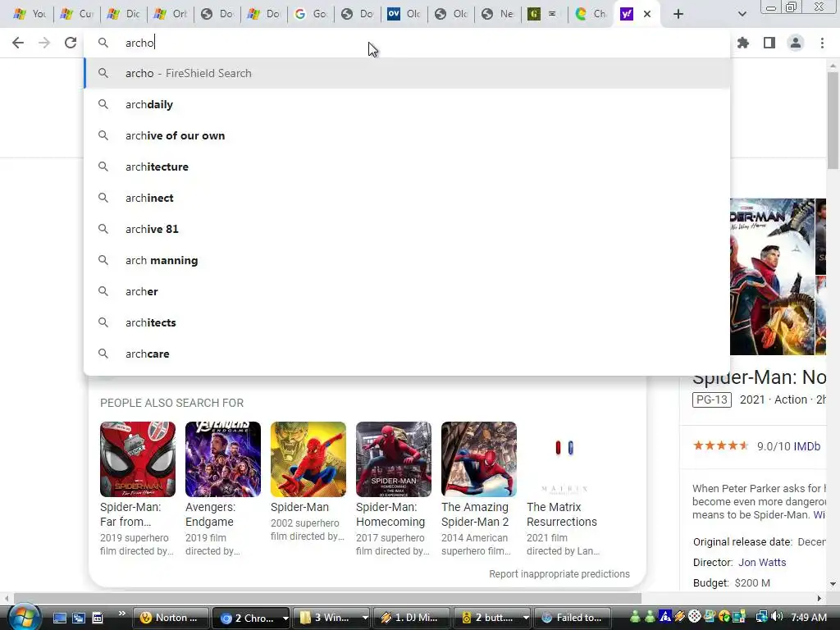Switch to the Google 'Go' tab
Image resolution: width=840 pixels, height=630 pixels.
pyautogui.click(x=311, y=14)
